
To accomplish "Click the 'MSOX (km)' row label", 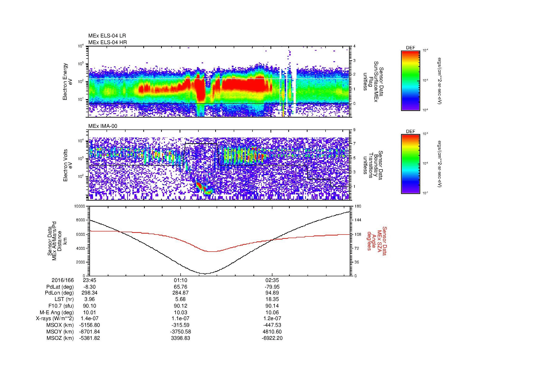I will (x=60, y=325).
